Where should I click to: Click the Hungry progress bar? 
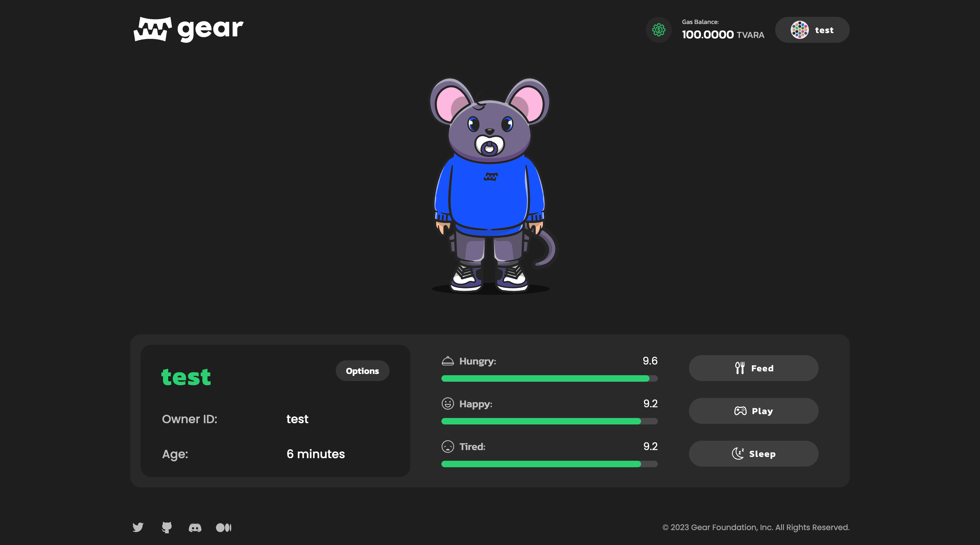pos(549,378)
